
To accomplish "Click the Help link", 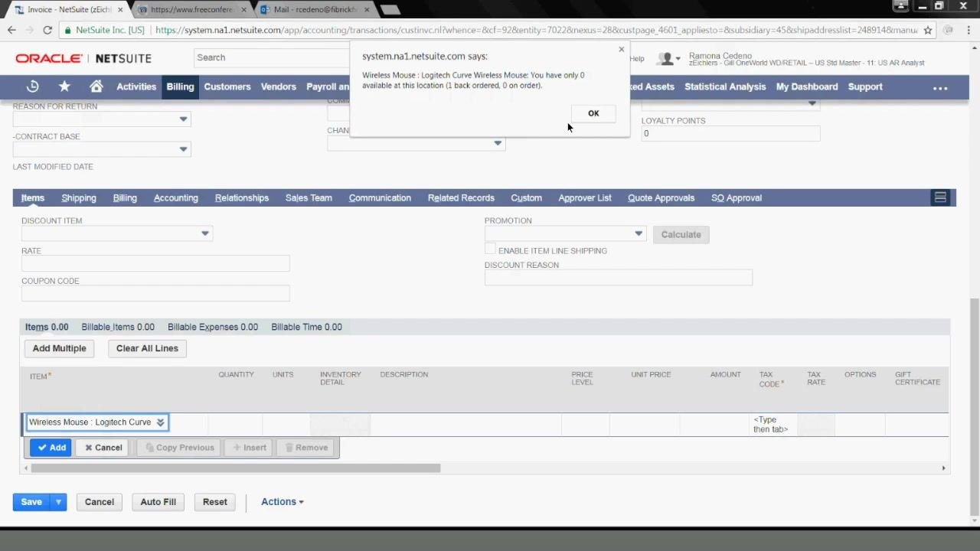I will click(x=637, y=58).
